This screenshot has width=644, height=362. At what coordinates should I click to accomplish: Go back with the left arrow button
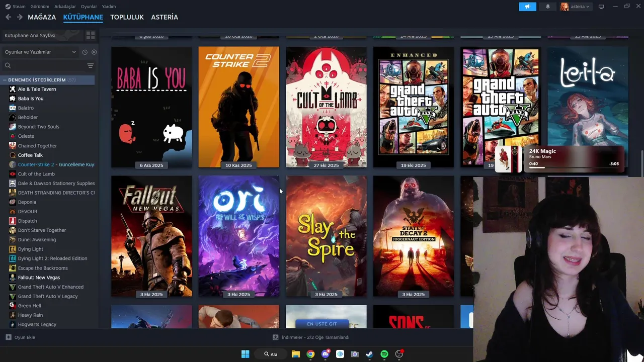[x=8, y=17]
